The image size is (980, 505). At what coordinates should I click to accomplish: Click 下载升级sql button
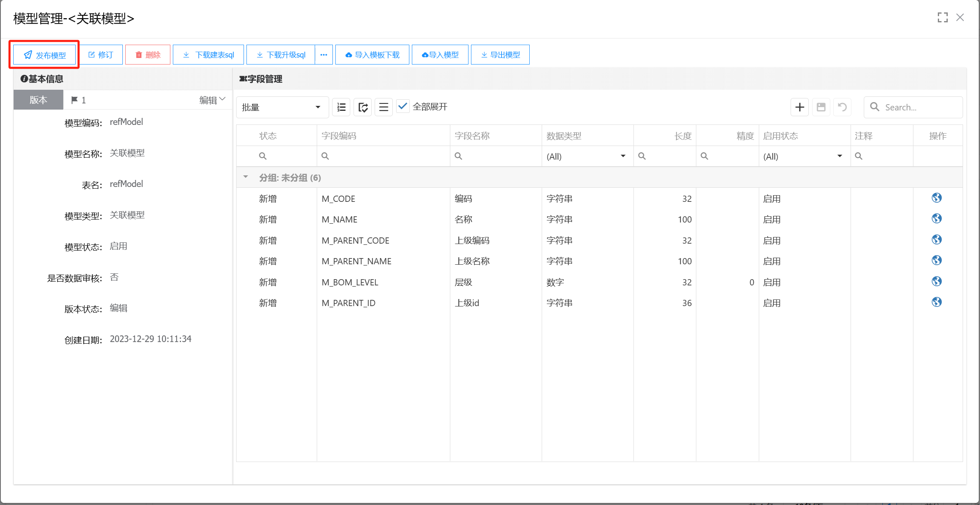coord(281,55)
